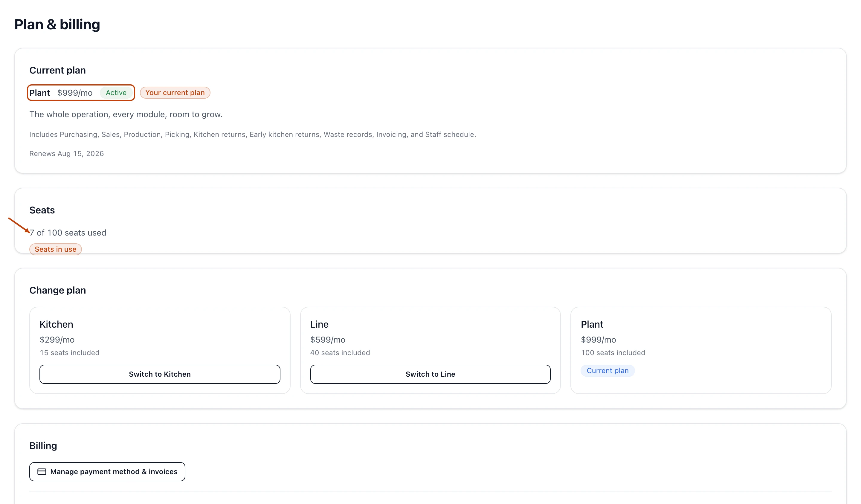Click the Renews Aug 15, 2026 text
The height and width of the screenshot is (504, 861).
[67, 153]
